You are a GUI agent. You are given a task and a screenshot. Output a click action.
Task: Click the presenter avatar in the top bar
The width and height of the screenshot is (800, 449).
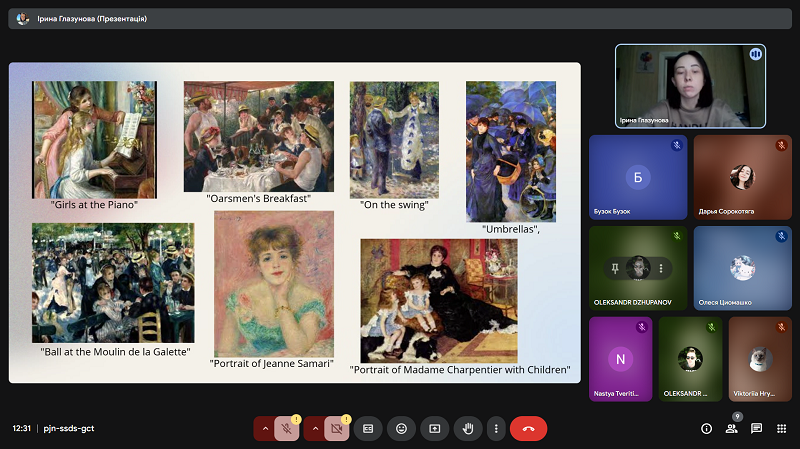[x=22, y=18]
